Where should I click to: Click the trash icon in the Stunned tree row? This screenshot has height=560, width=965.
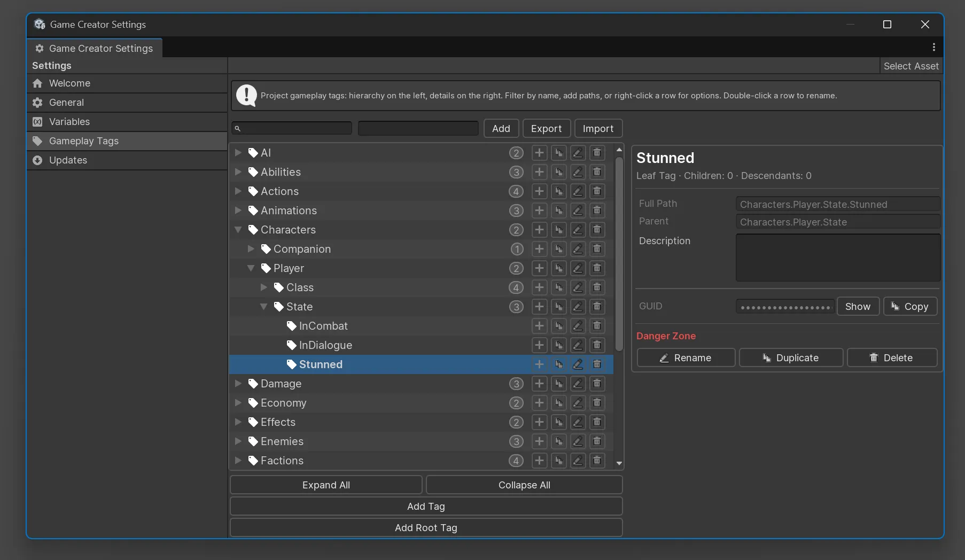pyautogui.click(x=597, y=364)
